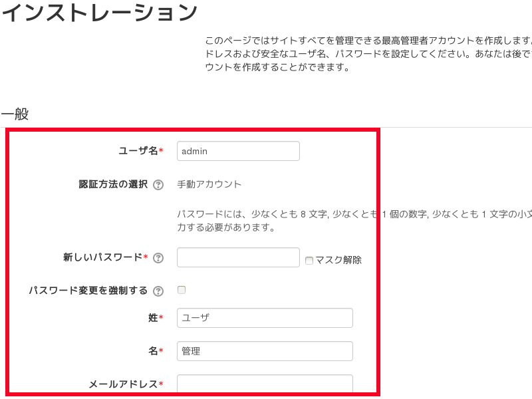Click the パスワード変更を強制する label text
The height and width of the screenshot is (399, 532).
[x=88, y=291]
